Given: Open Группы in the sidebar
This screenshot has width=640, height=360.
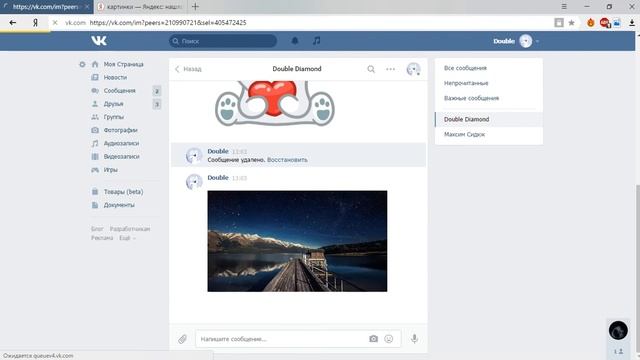Looking at the screenshot, I should pyautogui.click(x=113, y=117).
